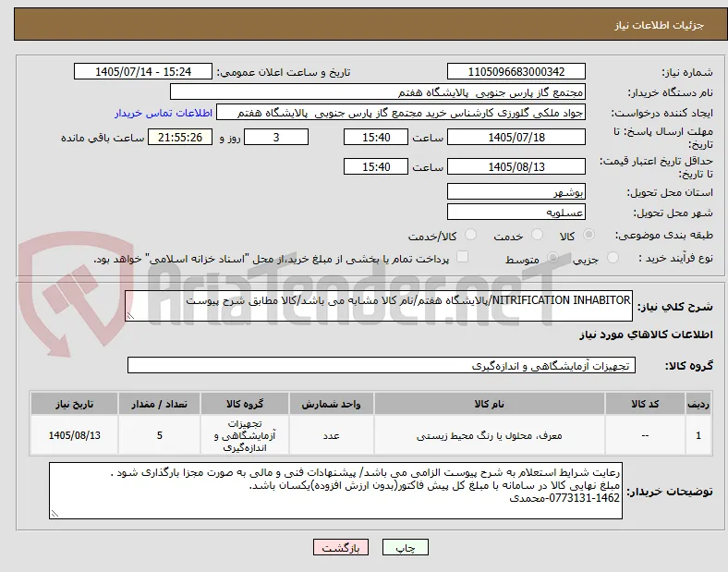This screenshot has height=572, width=728.
Task: Click the goods group field تجهیزات آزمایشگاهی
Action: [382, 365]
